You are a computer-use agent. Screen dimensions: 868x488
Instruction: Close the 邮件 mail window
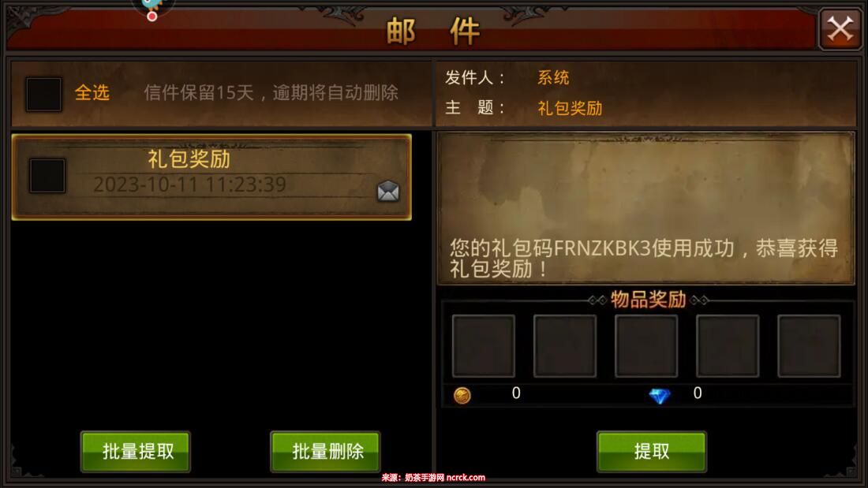(840, 28)
